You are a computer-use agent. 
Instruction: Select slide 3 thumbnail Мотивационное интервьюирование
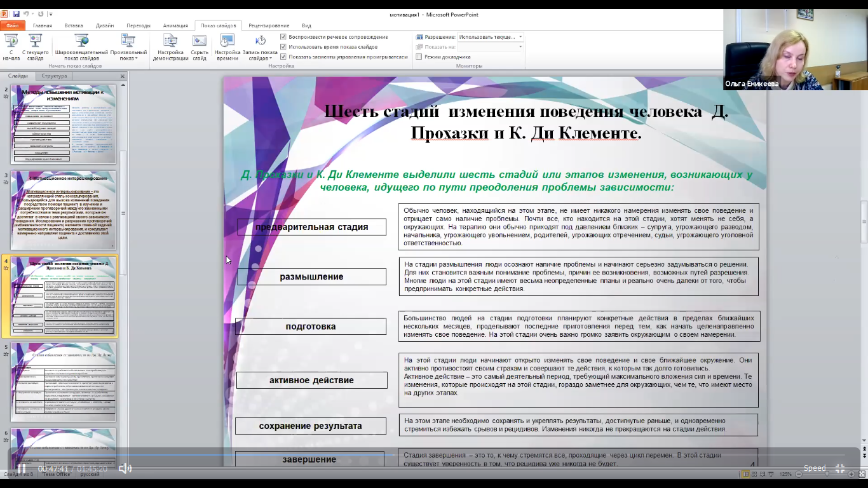[64, 210]
